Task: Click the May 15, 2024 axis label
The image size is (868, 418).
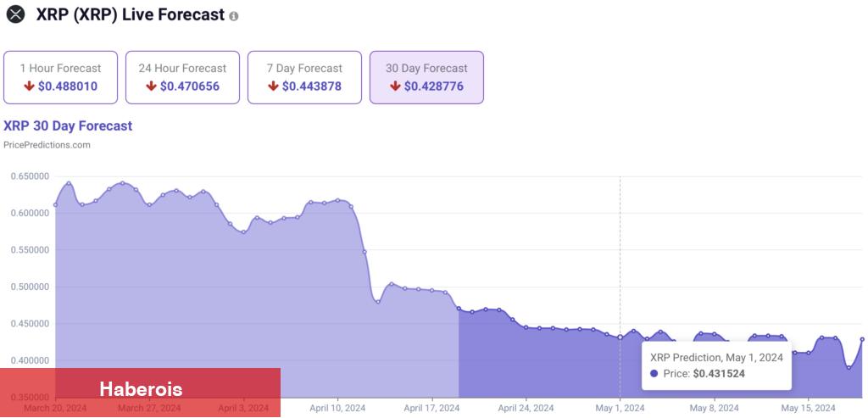Action: coord(808,409)
